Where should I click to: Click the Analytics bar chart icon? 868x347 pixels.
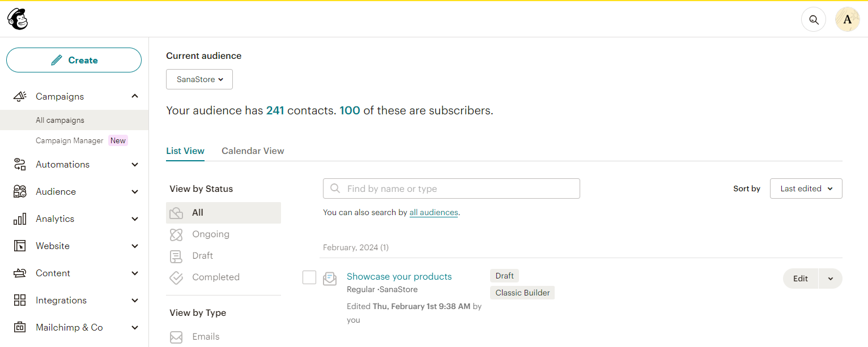[x=20, y=219]
